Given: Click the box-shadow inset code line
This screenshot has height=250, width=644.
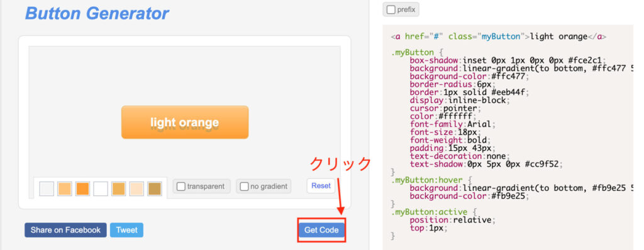Looking at the screenshot, I should click(508, 60).
